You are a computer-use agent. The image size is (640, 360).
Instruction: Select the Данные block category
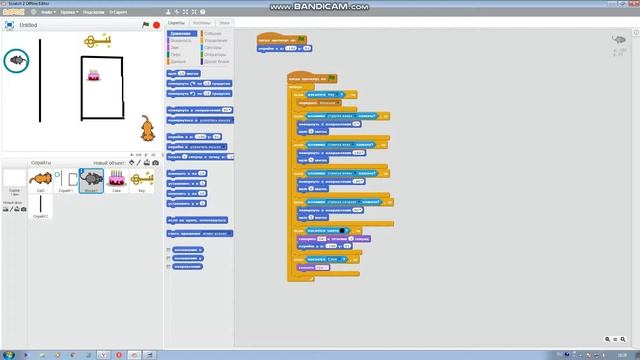[178, 61]
